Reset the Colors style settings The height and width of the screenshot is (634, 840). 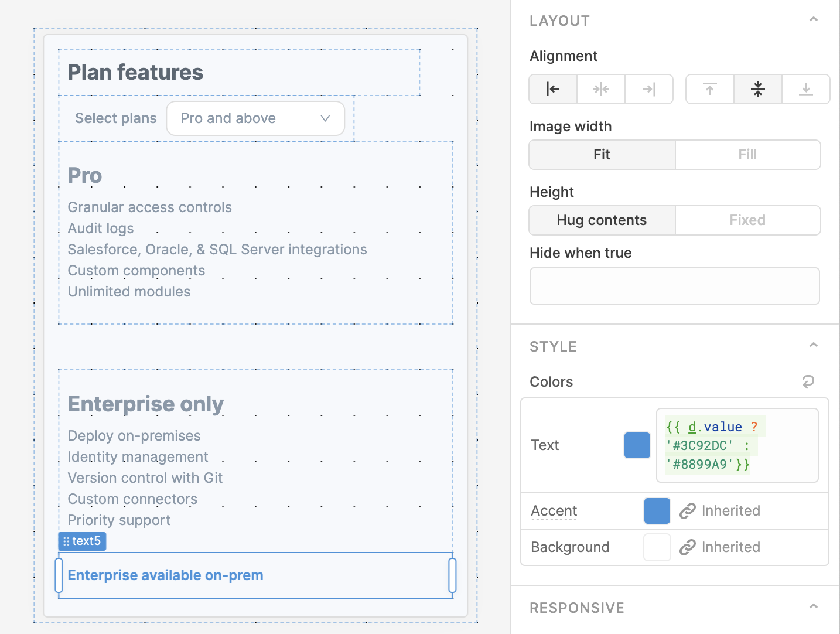tap(808, 382)
